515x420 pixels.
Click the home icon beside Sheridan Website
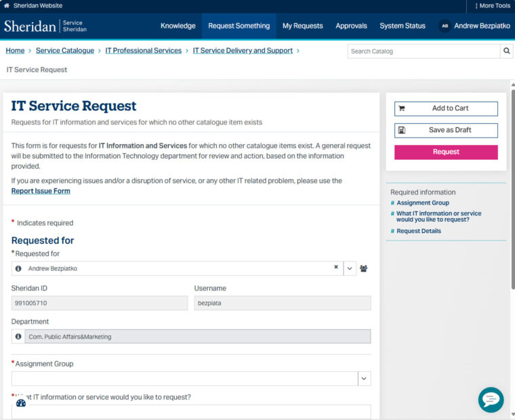coord(7,5)
